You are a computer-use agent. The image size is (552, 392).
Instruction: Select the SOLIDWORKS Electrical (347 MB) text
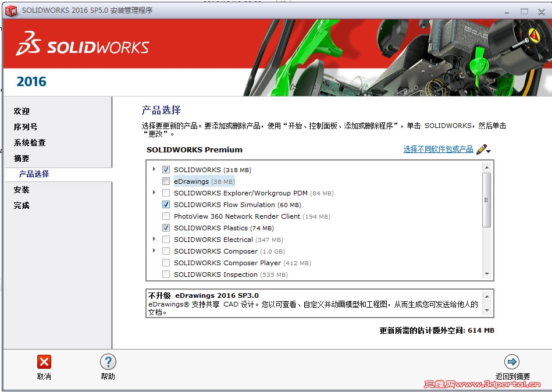[229, 240]
